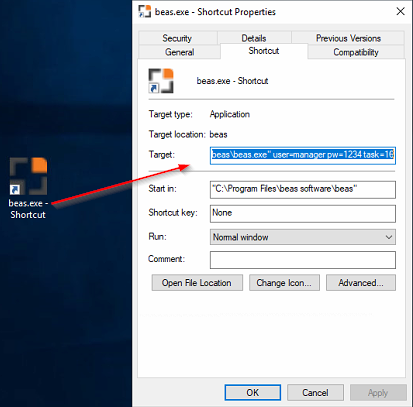Open the General tab
413x407 pixels.
[x=179, y=52]
